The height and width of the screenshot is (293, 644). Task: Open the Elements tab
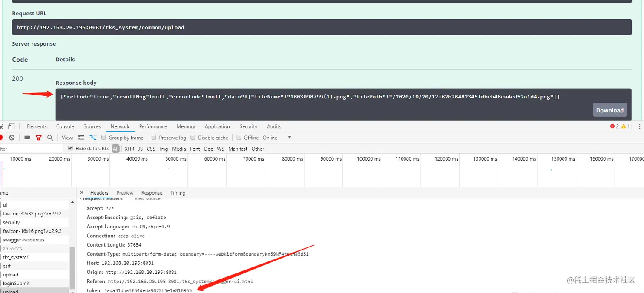[x=37, y=126]
